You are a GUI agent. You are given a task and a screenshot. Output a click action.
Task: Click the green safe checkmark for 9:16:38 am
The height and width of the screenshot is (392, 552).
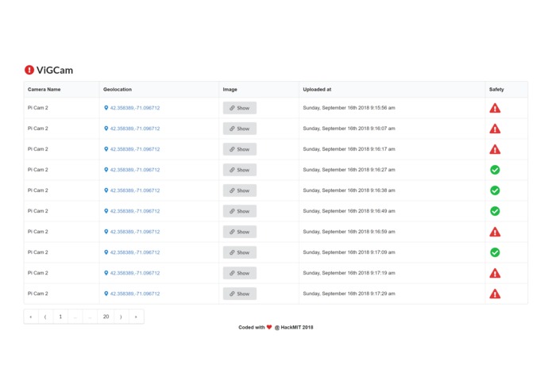(x=495, y=190)
